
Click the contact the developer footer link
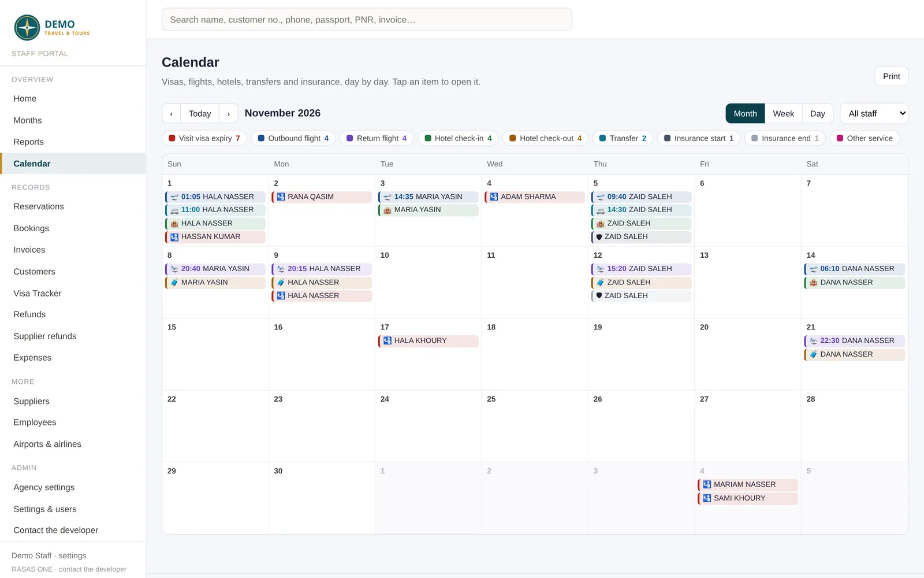92,569
